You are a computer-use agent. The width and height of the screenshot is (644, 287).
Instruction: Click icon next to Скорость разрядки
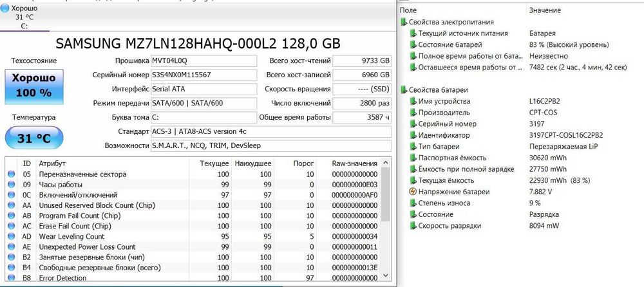(413, 225)
